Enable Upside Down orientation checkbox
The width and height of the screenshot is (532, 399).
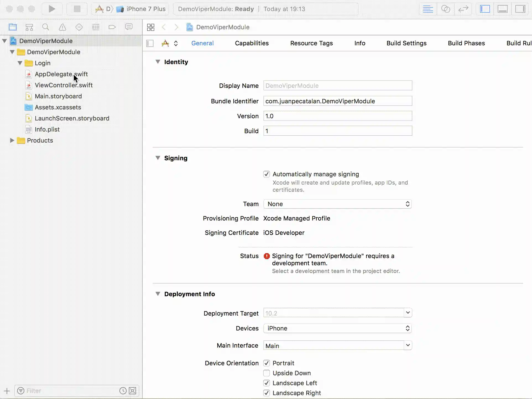point(267,373)
